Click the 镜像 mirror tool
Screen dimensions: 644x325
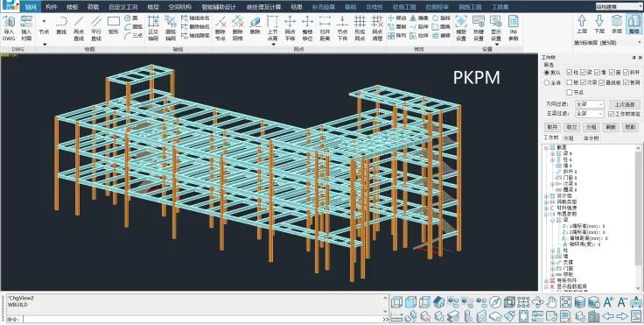(419, 18)
